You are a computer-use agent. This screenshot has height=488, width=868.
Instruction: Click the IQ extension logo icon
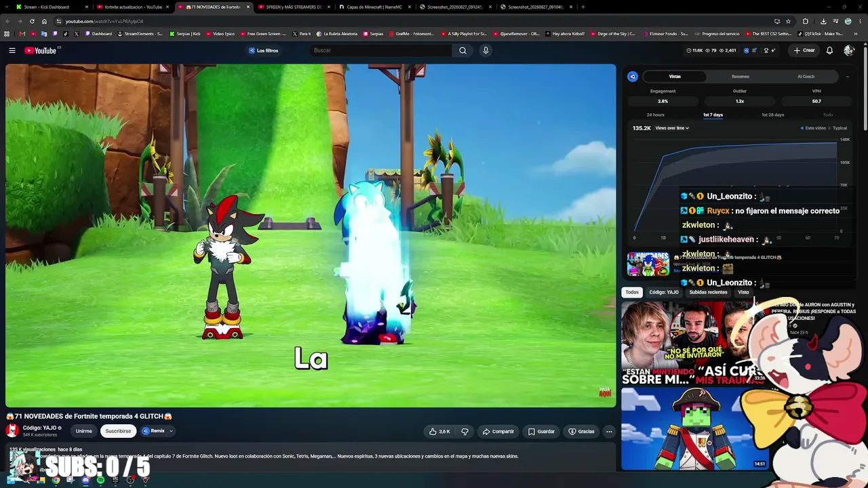[x=633, y=77]
